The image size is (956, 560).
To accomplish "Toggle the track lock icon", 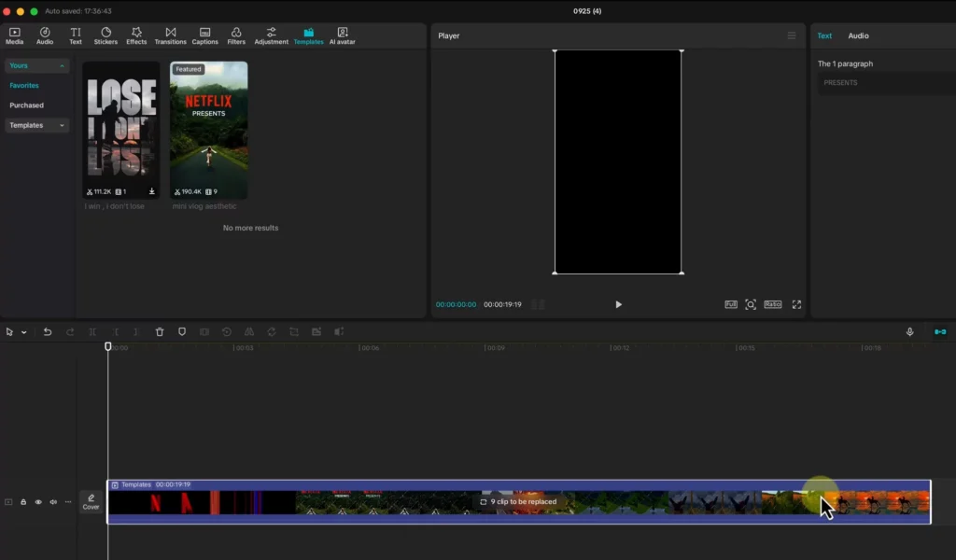I will [x=23, y=502].
